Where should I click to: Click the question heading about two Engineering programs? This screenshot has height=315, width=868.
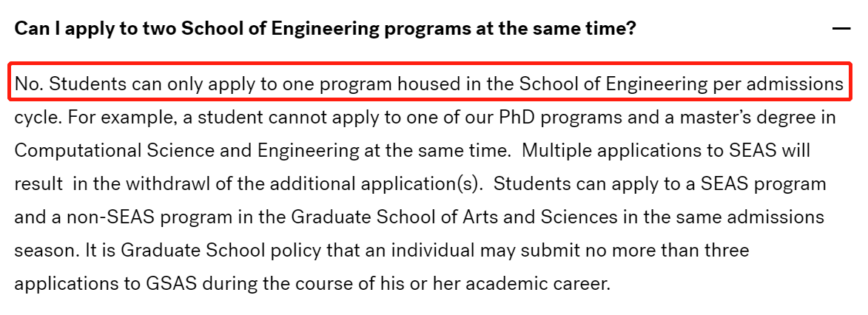[x=325, y=29]
